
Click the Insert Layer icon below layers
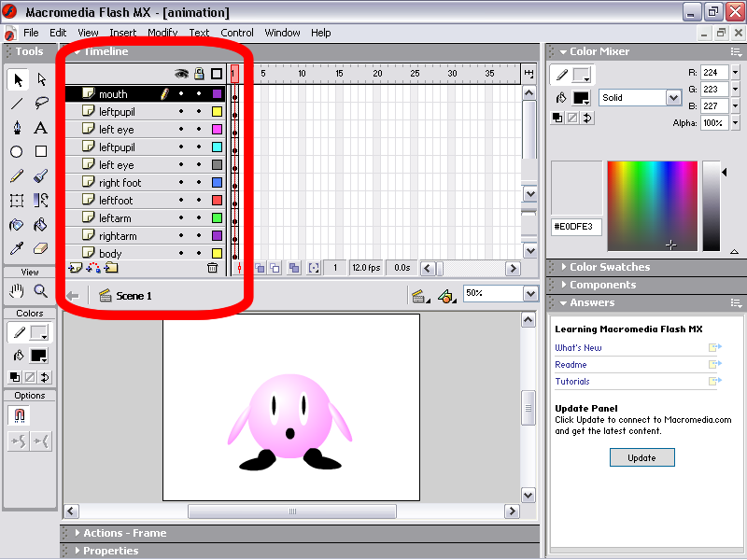76,268
